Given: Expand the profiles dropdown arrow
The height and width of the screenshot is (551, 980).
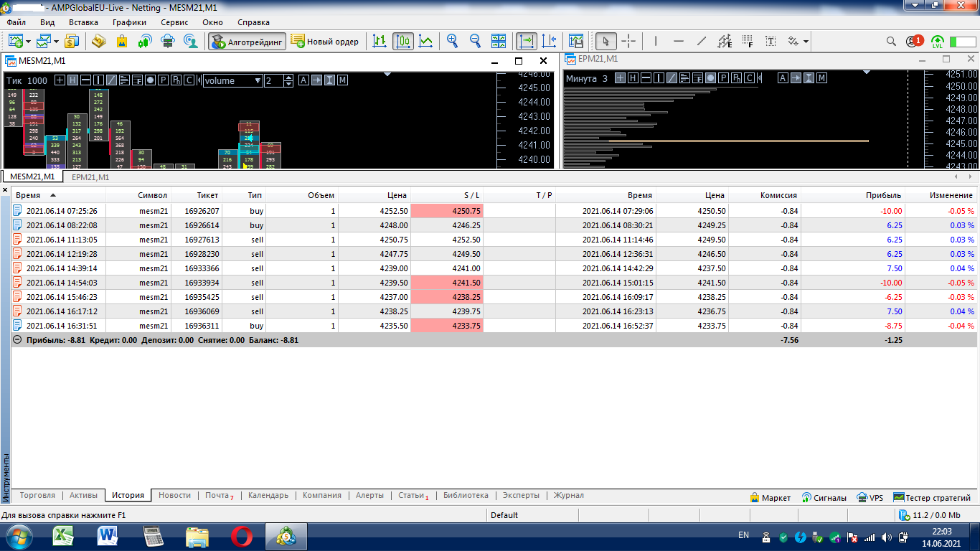Looking at the screenshot, I should [x=57, y=41].
